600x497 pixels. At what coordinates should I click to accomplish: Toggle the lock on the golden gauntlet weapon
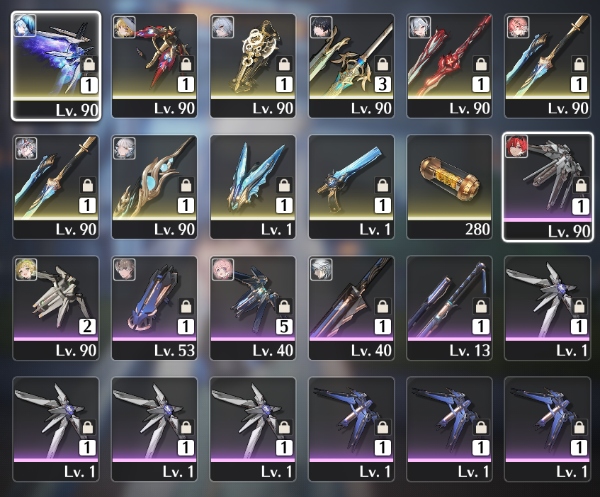(x=284, y=64)
